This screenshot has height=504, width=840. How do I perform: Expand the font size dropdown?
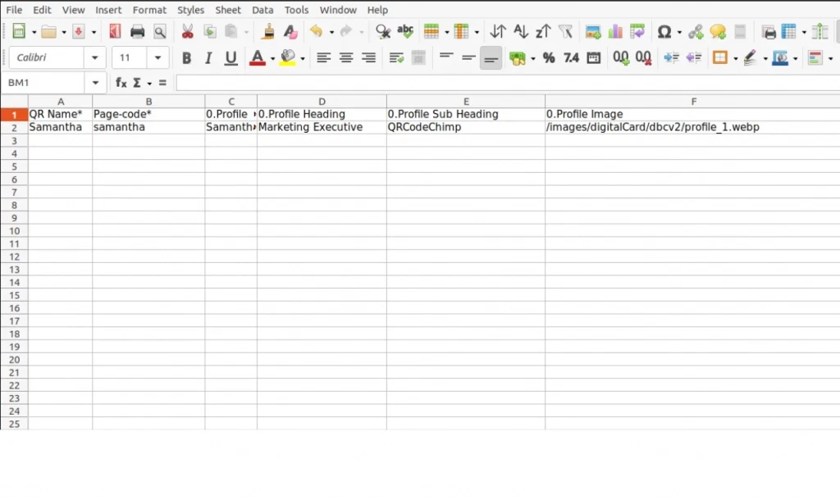(x=159, y=58)
